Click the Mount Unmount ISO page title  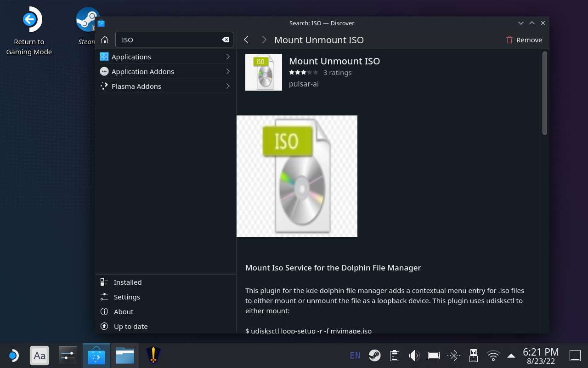(x=319, y=40)
